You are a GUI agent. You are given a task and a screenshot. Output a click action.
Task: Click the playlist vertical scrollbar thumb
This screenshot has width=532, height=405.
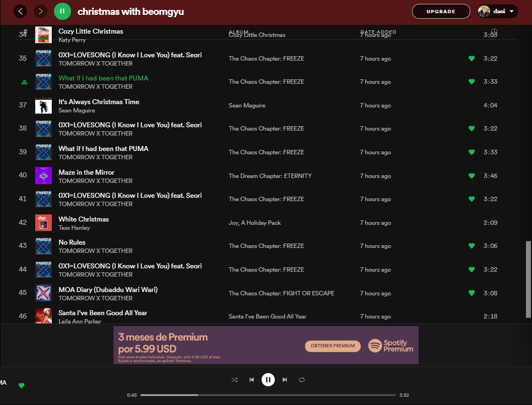(528, 279)
